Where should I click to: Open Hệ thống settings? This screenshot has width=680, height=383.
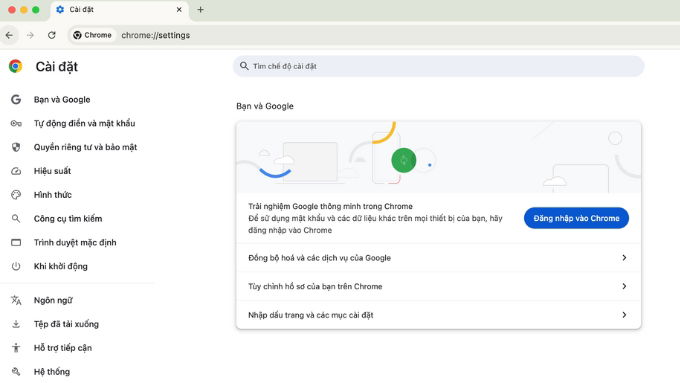pyautogui.click(x=52, y=372)
